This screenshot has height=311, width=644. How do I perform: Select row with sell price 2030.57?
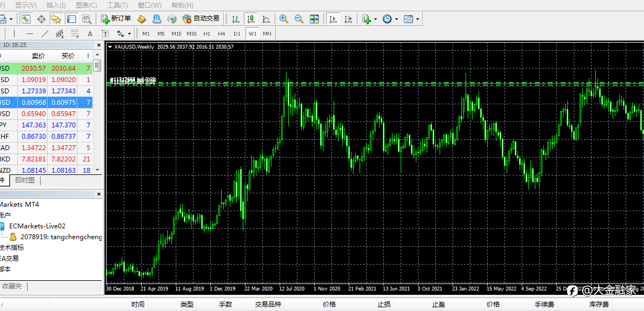47,68
